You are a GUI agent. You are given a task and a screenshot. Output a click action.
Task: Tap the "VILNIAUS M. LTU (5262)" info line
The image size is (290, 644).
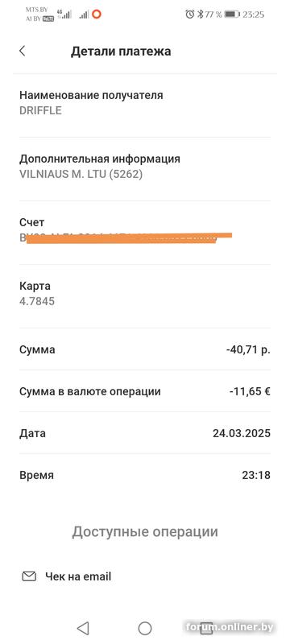81,174
